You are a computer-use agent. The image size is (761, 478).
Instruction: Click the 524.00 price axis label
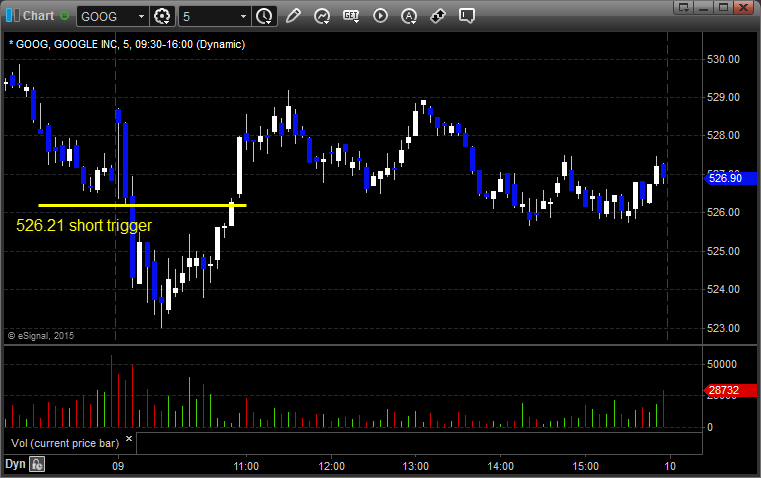click(x=723, y=289)
